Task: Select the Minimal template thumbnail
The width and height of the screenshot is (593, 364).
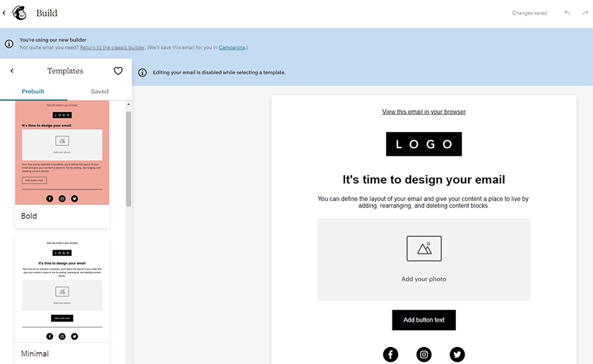Action: [62, 289]
